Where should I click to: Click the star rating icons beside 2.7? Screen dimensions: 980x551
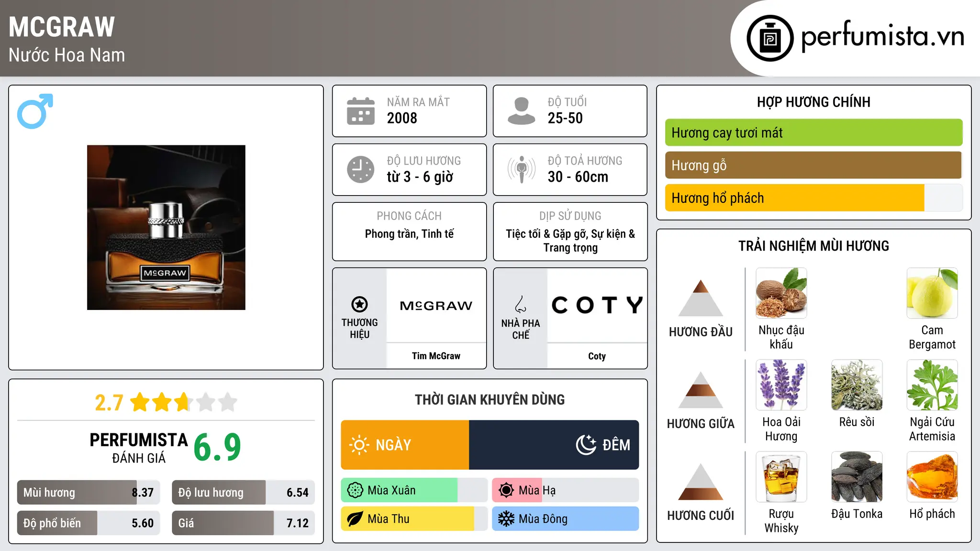[x=184, y=402]
